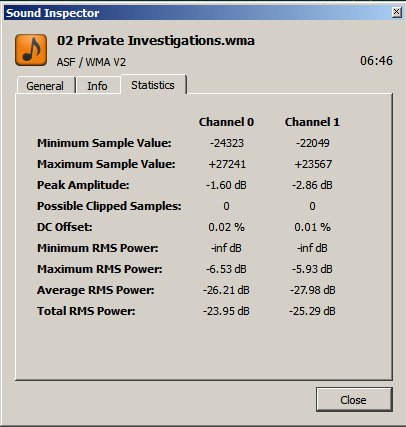Click Channel 1 Average RMS Power -27.98 dB
This screenshot has height=427, width=406.
(312, 290)
